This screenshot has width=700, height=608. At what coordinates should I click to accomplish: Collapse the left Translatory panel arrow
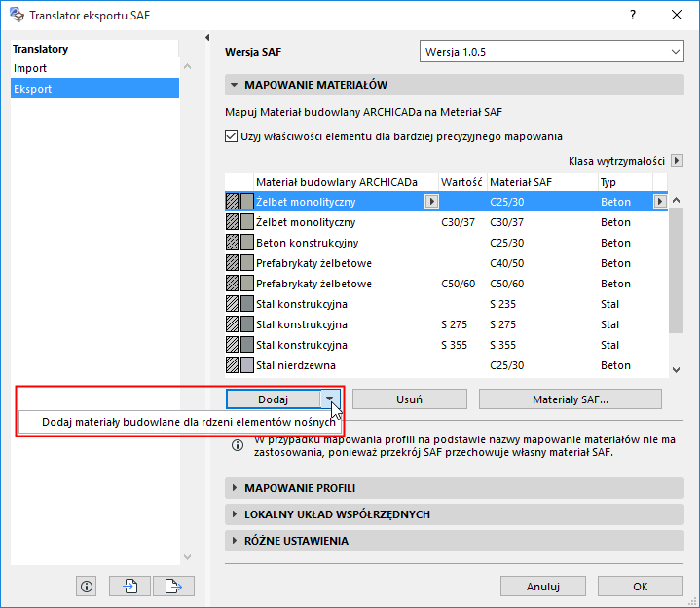click(x=207, y=38)
